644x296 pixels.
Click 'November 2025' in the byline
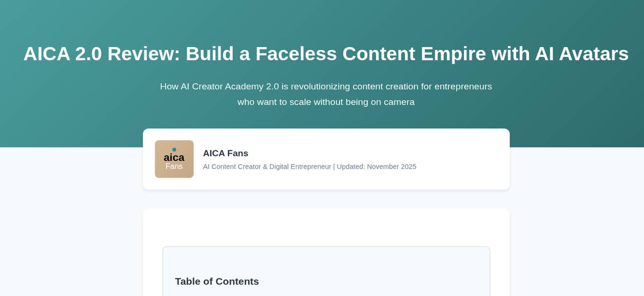392,167
